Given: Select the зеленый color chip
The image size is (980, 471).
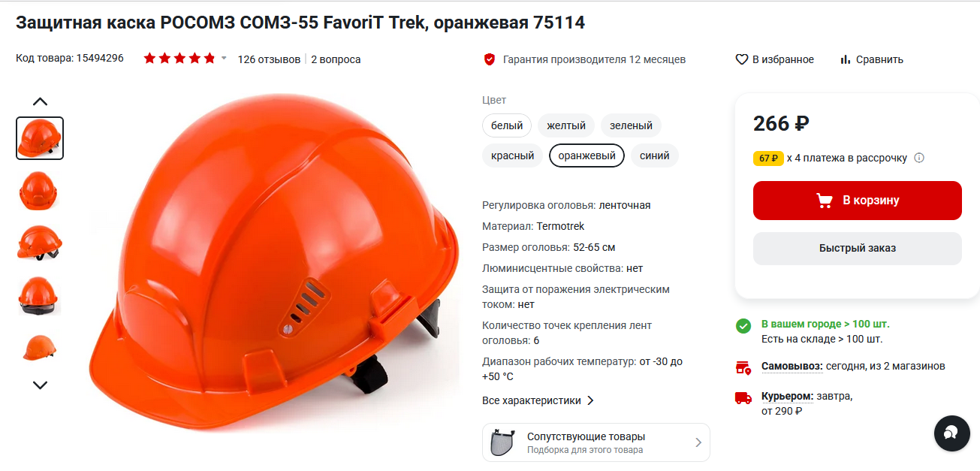Looking at the screenshot, I should pyautogui.click(x=631, y=125).
